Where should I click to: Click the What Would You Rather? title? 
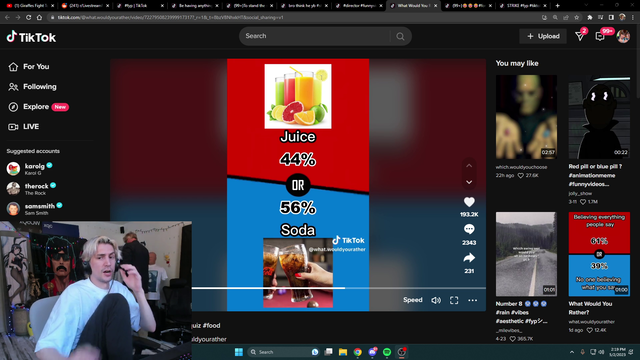click(x=590, y=308)
